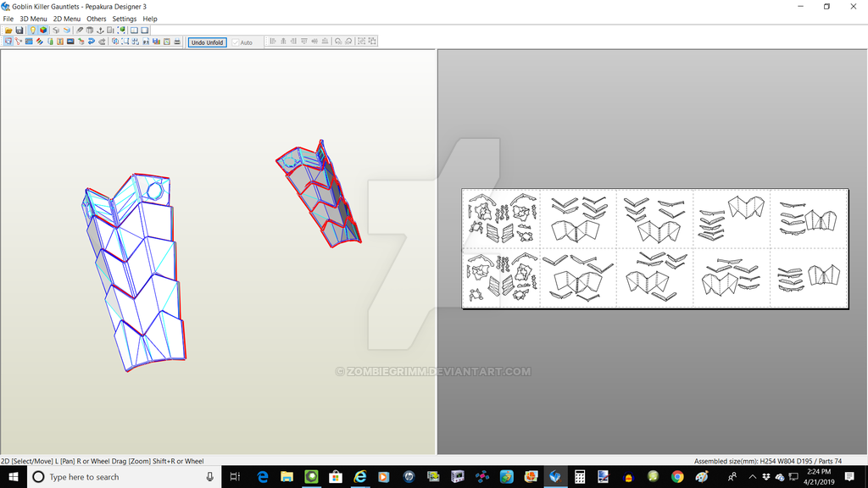
Task: Toggle the light bulb lighting switch
Action: (33, 30)
